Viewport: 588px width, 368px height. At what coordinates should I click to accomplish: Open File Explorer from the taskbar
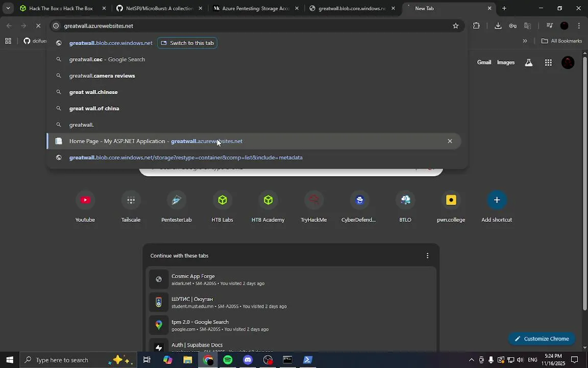click(x=187, y=360)
